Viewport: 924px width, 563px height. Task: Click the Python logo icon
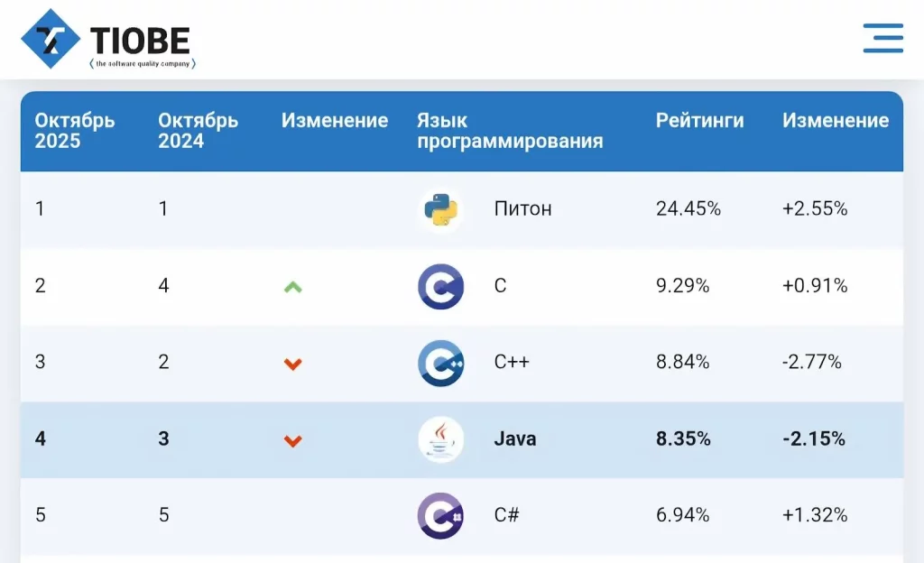pos(440,208)
